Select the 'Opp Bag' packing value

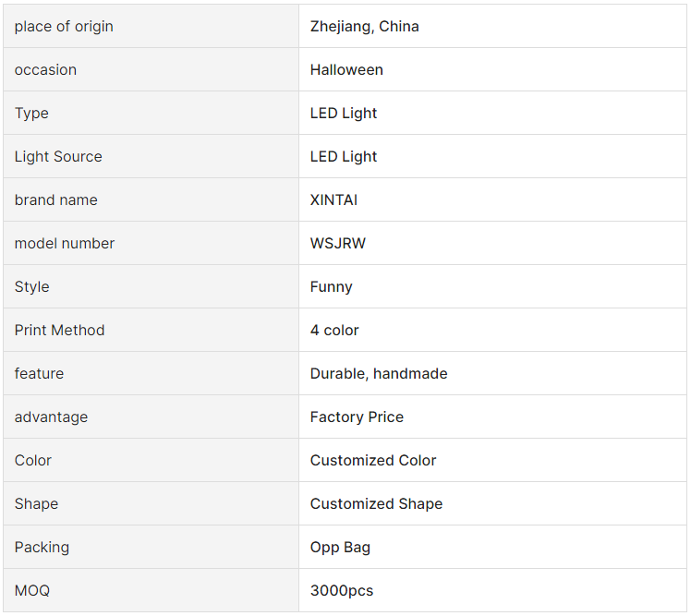pyautogui.click(x=340, y=548)
